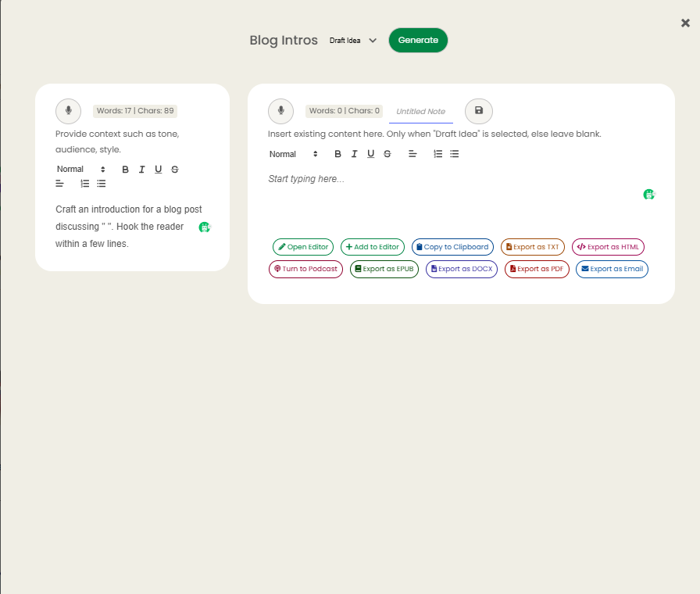Click the microphone icon in the context panel
700x594 pixels.
pos(68,111)
